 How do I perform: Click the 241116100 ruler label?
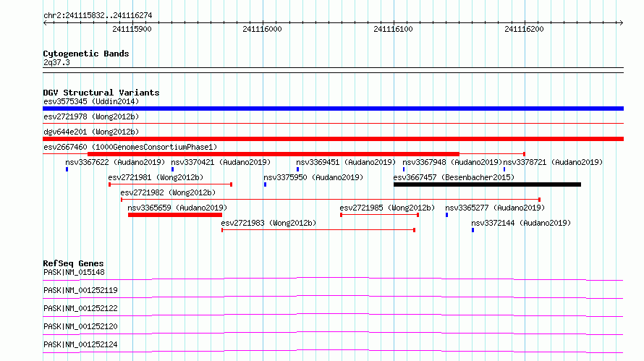tap(393, 29)
